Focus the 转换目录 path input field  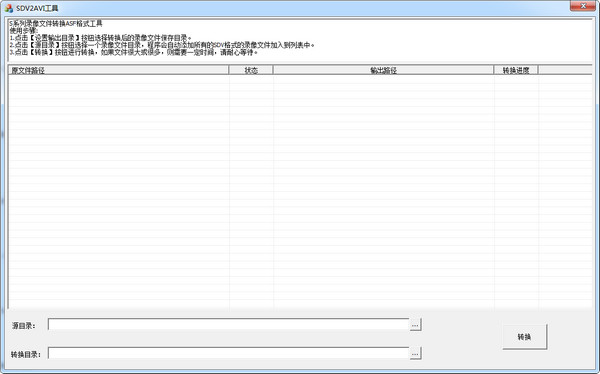point(228,353)
